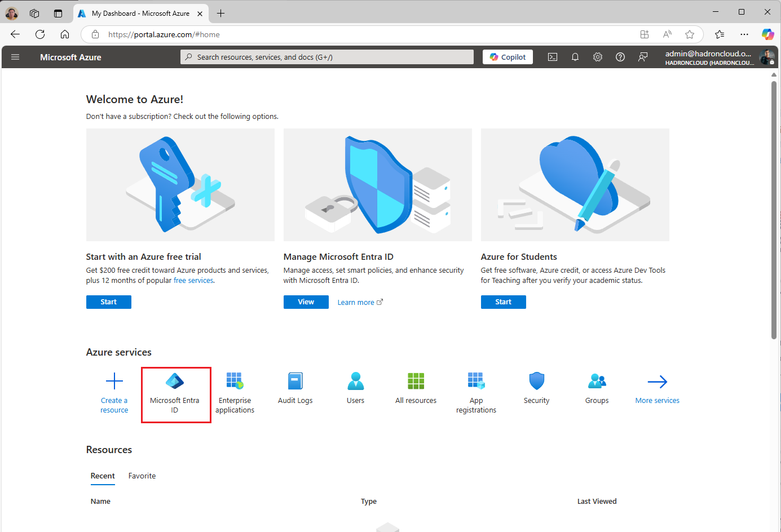Open browser Settings and more ellipsis
The height and width of the screenshot is (532, 781).
(x=744, y=34)
